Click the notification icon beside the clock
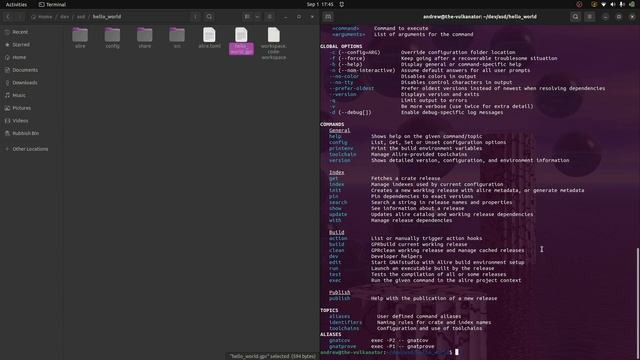Viewport: 640px width, 360px height. [342, 4]
